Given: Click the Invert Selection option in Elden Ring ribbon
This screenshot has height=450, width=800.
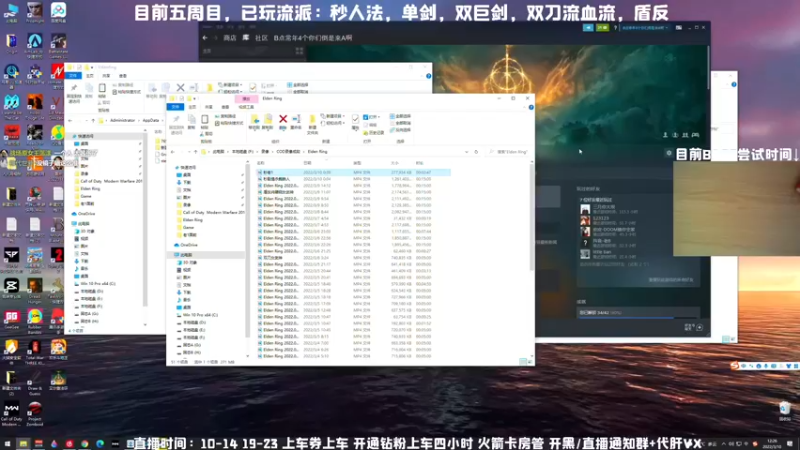Looking at the screenshot, I should (401, 130).
